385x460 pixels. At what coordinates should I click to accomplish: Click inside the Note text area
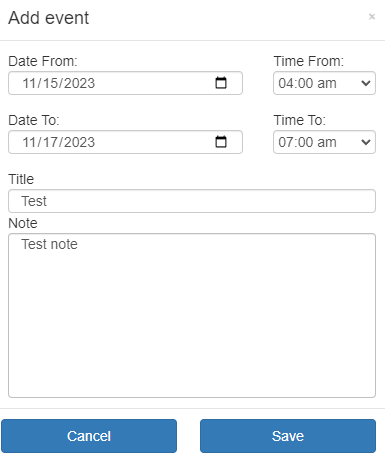(192, 315)
